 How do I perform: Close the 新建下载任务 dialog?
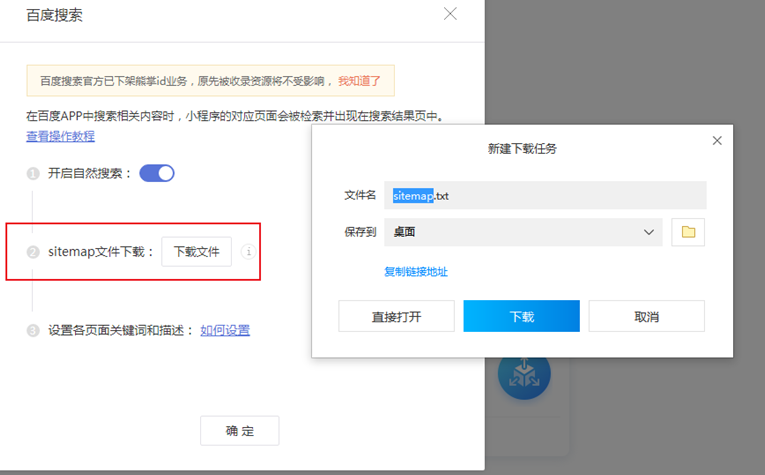(717, 140)
